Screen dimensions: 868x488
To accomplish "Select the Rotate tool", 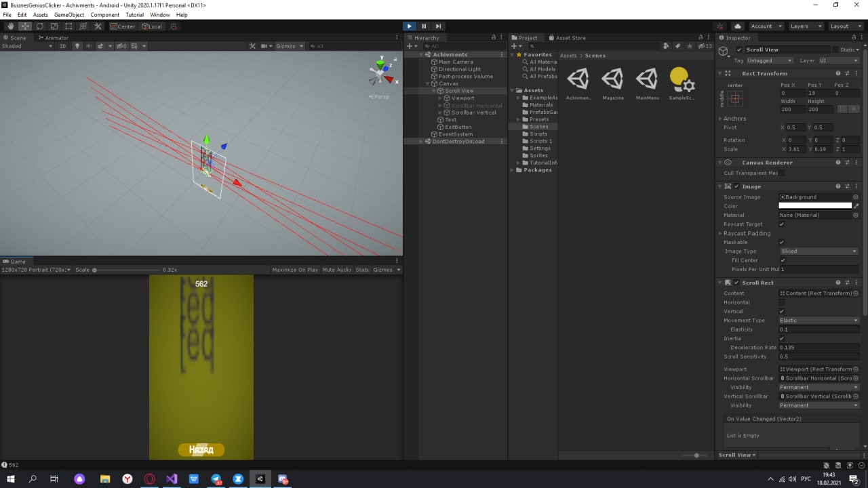I will 39,26.
